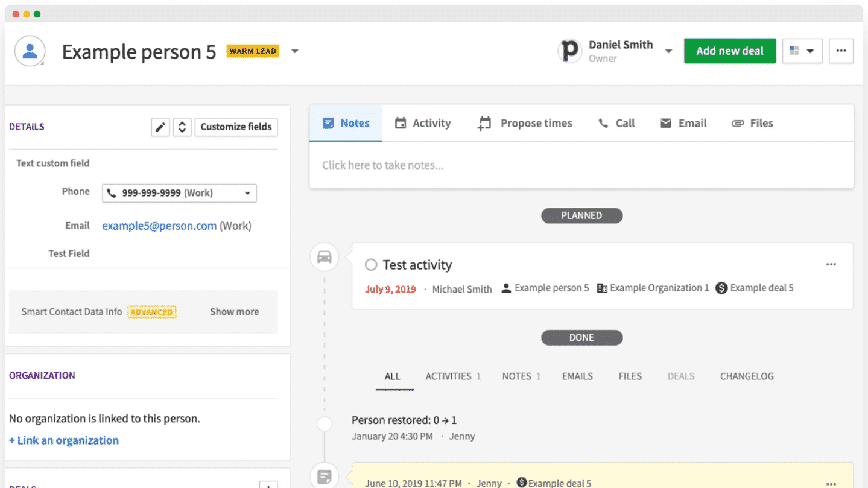868x488 pixels.
Task: Open Test activity three-dot options
Action: 831,264
